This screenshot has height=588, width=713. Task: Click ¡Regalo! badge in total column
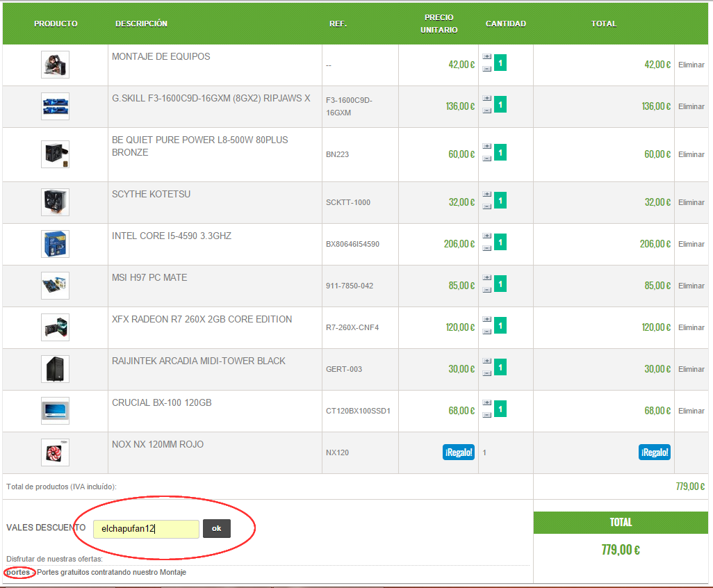click(x=655, y=452)
